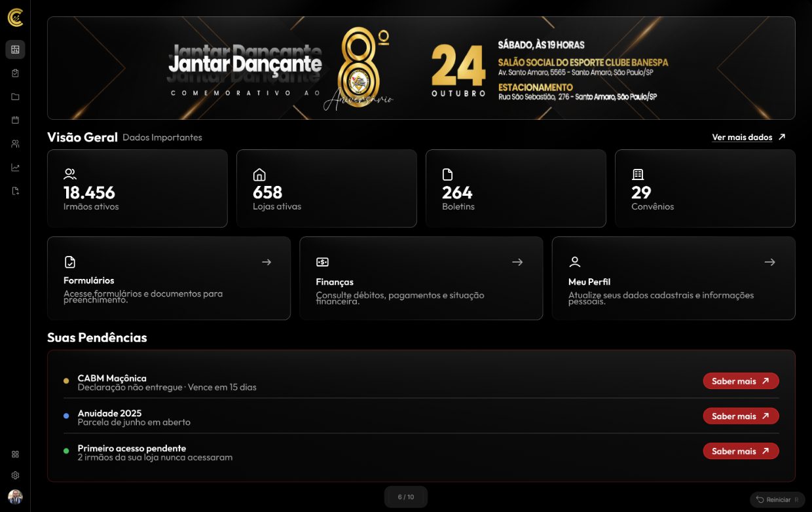Open the Formulários card title
The width and height of the screenshot is (812, 512).
[x=89, y=280]
